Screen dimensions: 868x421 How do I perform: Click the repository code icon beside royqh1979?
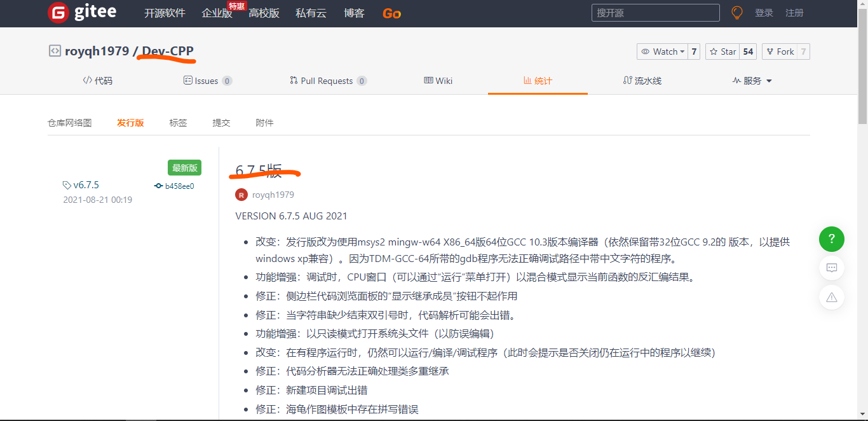pos(55,51)
